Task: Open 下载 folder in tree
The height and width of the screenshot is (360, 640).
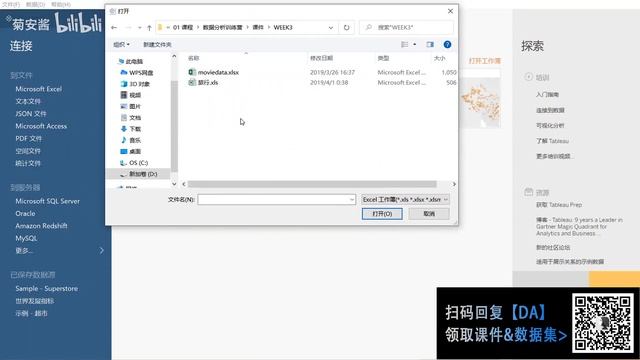Action: [131, 129]
